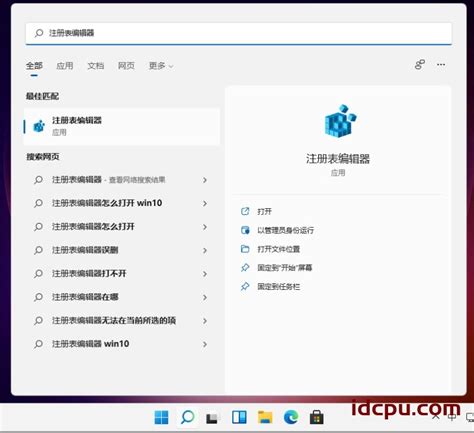This screenshot has height=433, width=474.
Task: Click search icon beside 注册表编辑器打不开
Action: (x=38, y=274)
